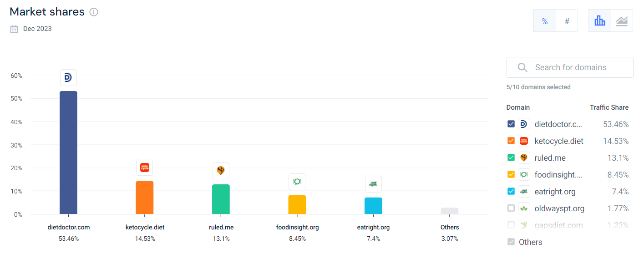Select the line chart view icon
644x259 pixels.
point(622,21)
